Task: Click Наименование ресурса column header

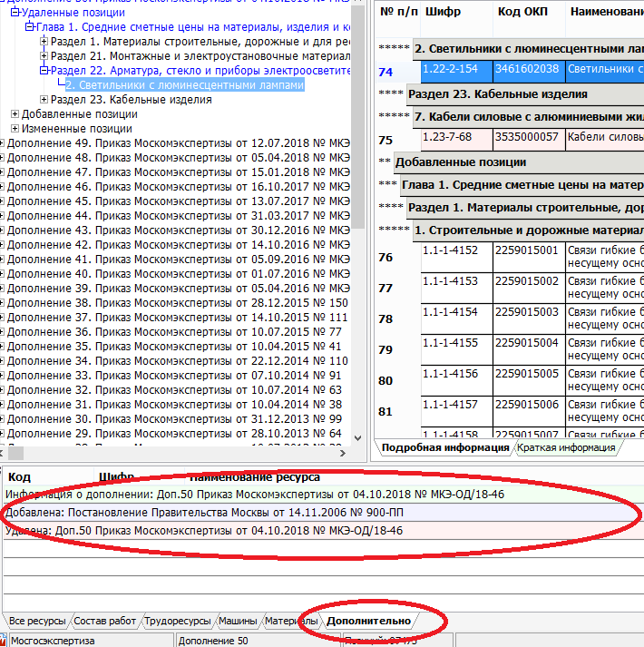Action: [255, 477]
